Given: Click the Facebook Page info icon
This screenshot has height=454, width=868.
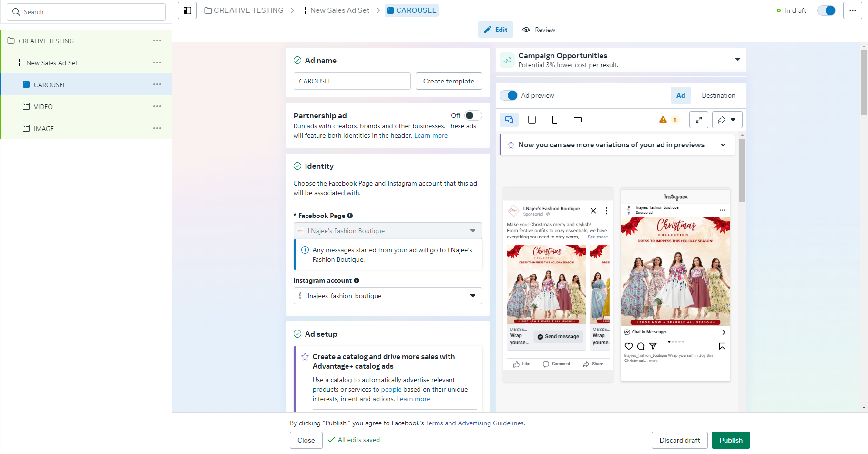Looking at the screenshot, I should [350, 216].
